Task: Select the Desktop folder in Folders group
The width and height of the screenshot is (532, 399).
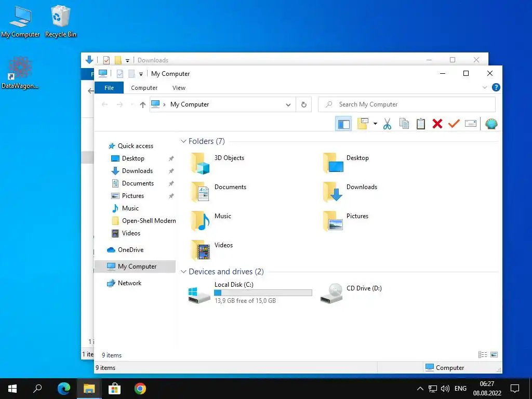Action: click(346, 163)
